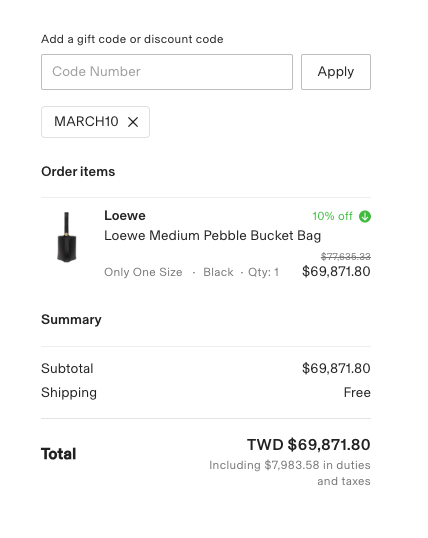
Task: Click the duties and taxes note
Action: (290, 473)
